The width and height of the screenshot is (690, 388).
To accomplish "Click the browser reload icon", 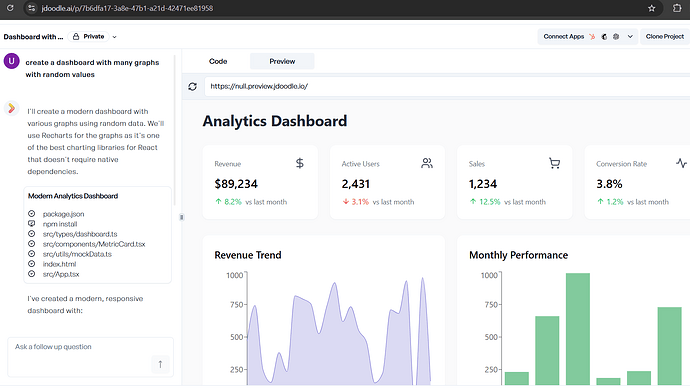I will 10,8.
